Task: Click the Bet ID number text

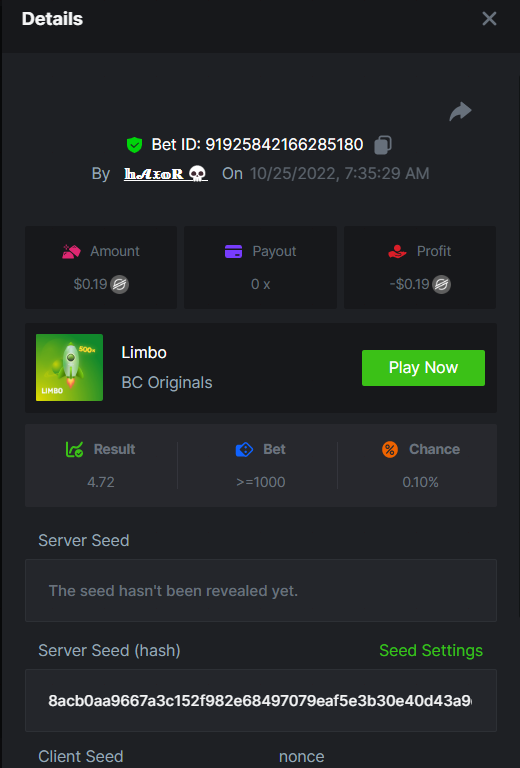Action: (x=284, y=144)
